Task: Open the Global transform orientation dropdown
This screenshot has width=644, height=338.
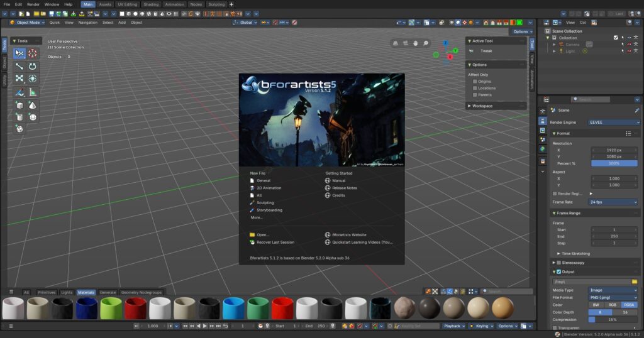Action: coord(245,23)
